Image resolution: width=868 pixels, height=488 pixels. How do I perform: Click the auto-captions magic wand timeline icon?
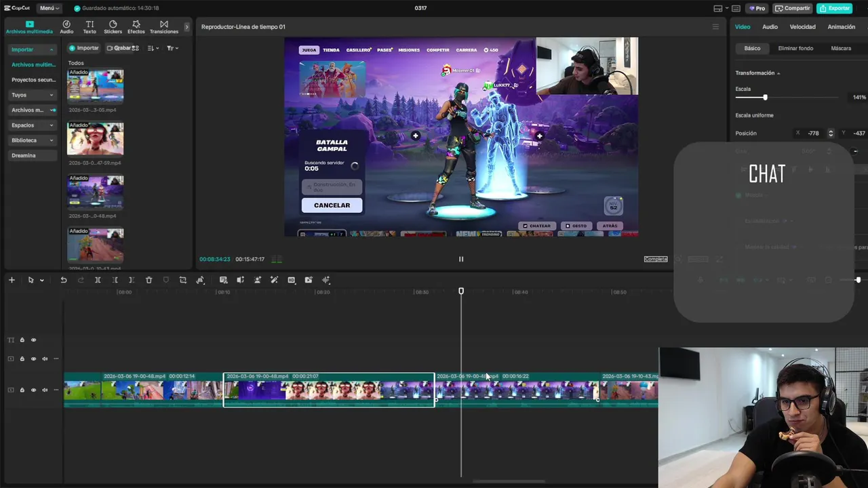tap(274, 280)
